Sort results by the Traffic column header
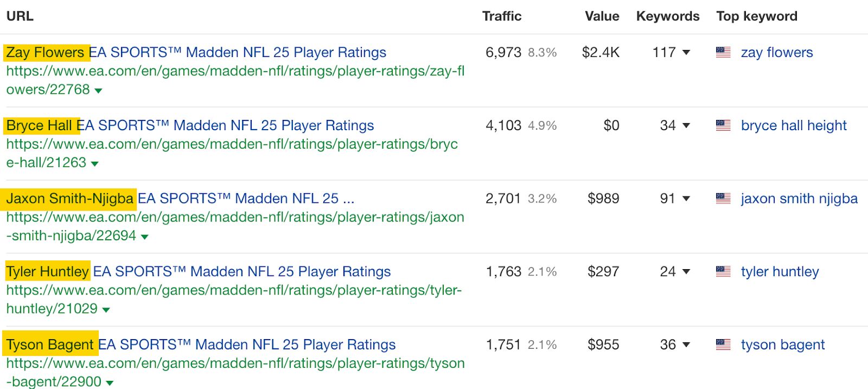 (x=501, y=16)
